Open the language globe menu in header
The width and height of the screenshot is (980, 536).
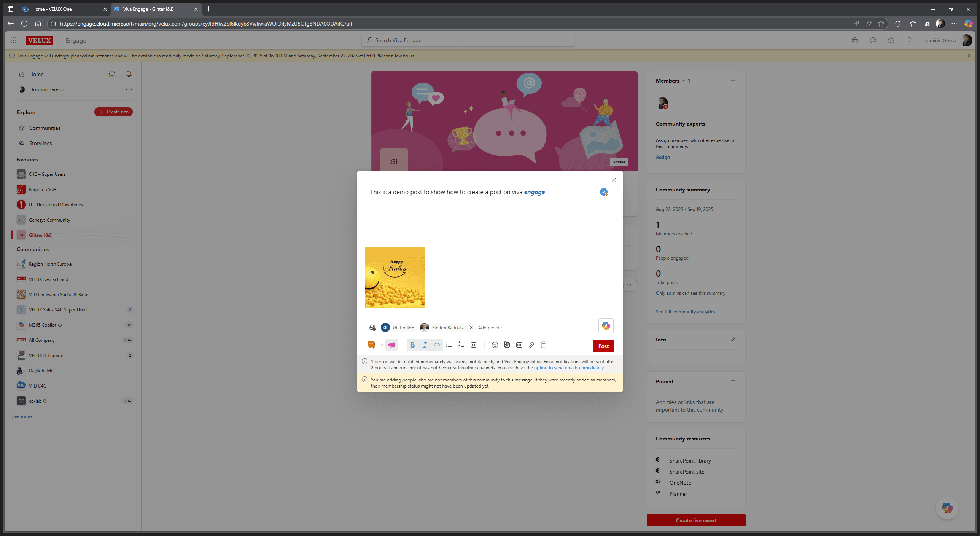[x=854, y=40]
